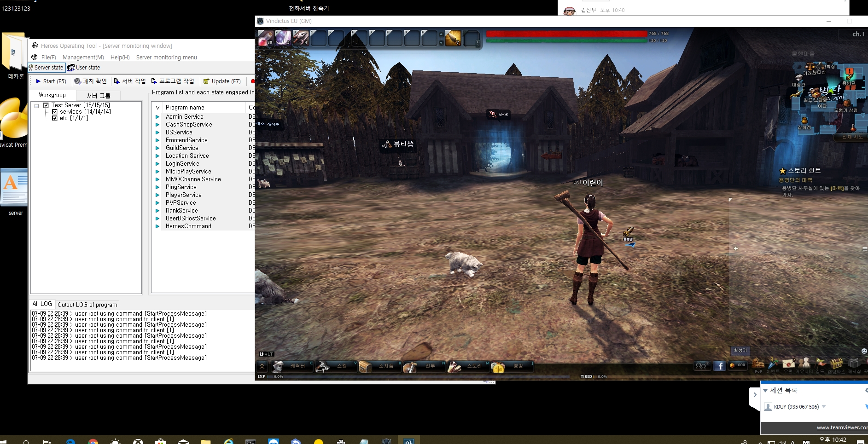Select the LoginService row in program list
Viewport: 868px width, 444px height.
pos(182,164)
